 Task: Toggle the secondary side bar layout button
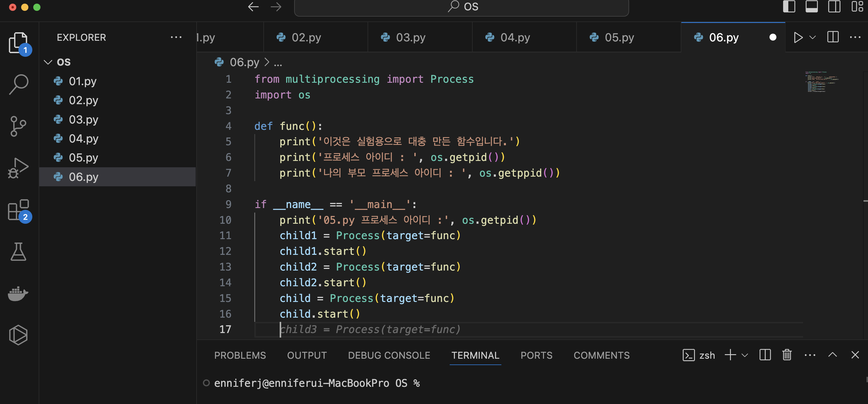834,6
